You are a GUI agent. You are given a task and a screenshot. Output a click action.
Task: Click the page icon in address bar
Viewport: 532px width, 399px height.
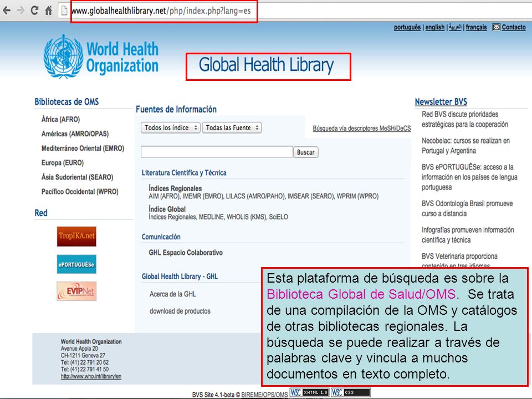click(64, 11)
